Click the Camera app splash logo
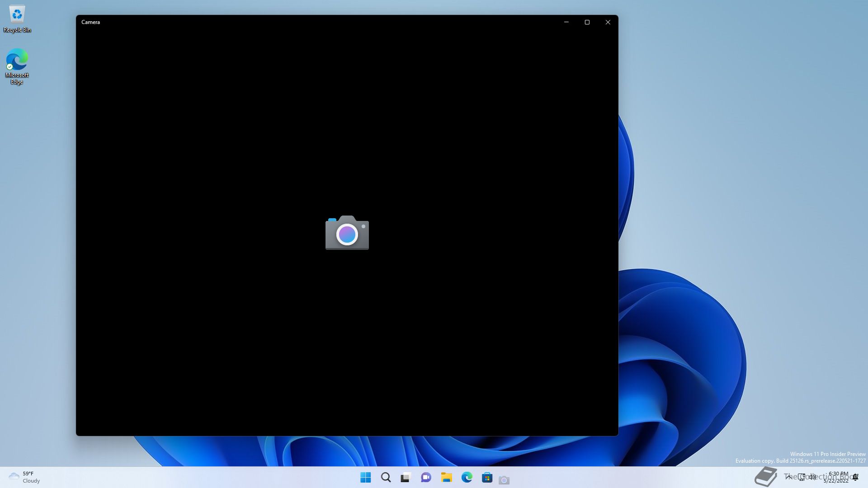The height and width of the screenshot is (488, 868). [347, 233]
